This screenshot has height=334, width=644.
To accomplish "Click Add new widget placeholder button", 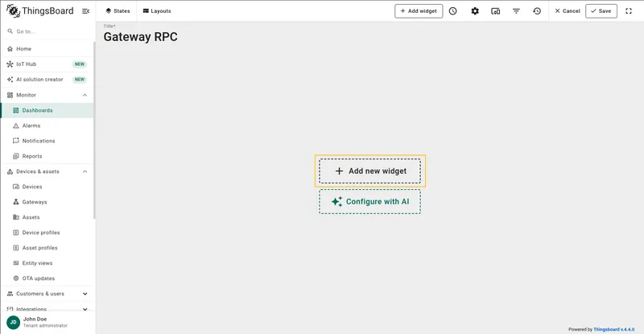I will pyautogui.click(x=370, y=171).
